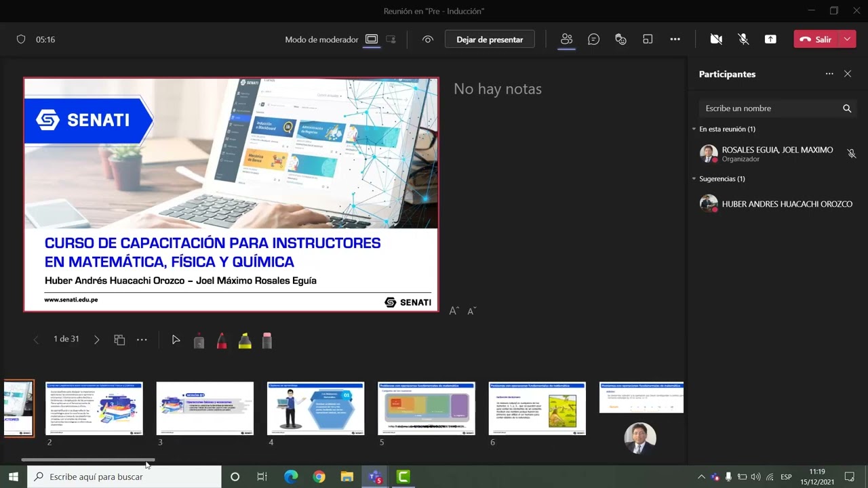Image resolution: width=868 pixels, height=488 pixels.
Task: Open the volume control in the tray
Action: 755,476
